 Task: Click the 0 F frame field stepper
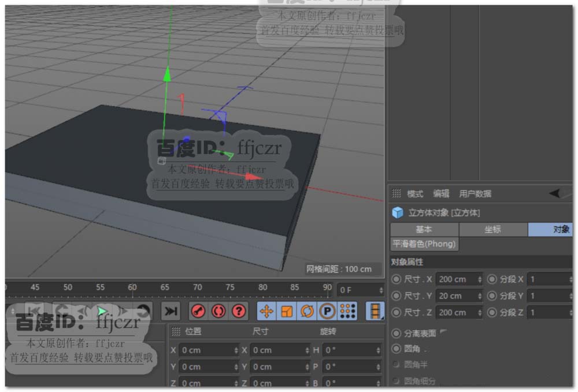click(x=381, y=290)
